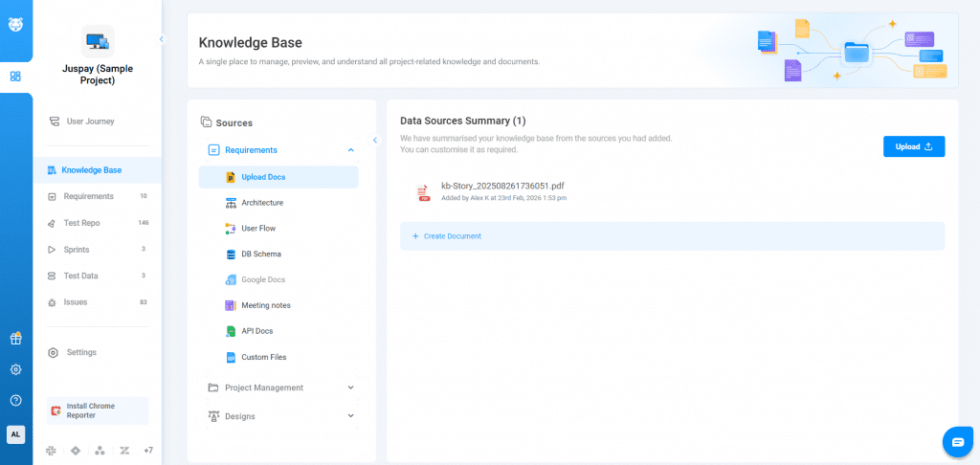
Task: Select Architecture under Requirements
Action: pos(261,203)
